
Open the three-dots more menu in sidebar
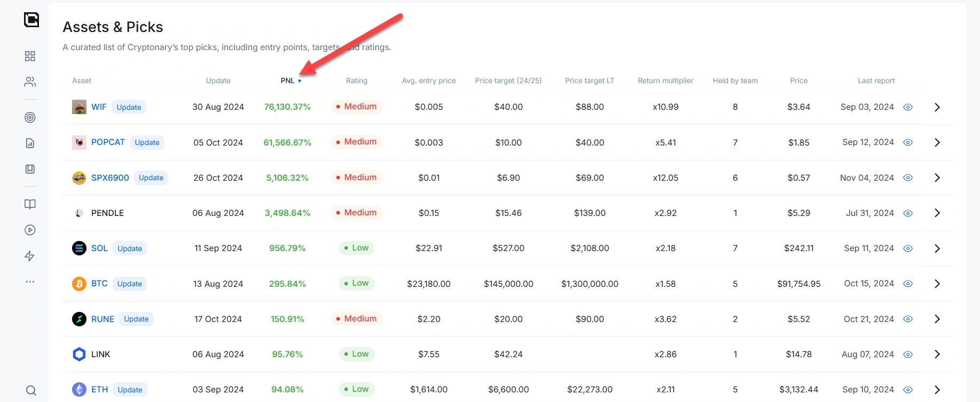[30, 282]
